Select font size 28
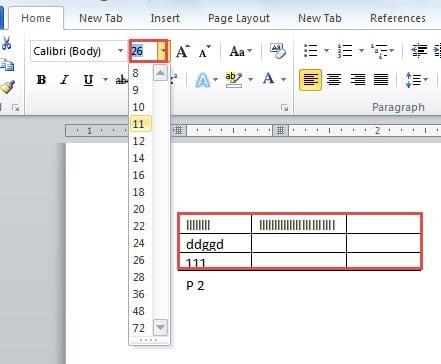The width and height of the screenshot is (441, 364). coord(141,277)
